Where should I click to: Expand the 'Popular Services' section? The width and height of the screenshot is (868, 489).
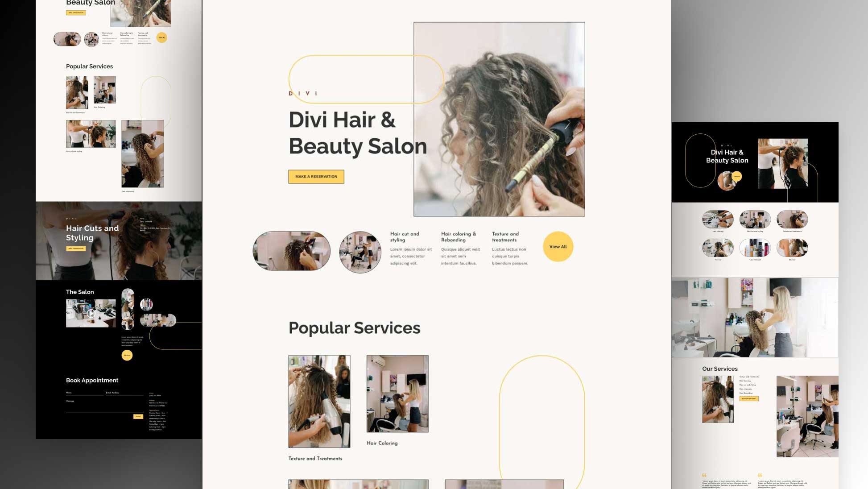355,327
